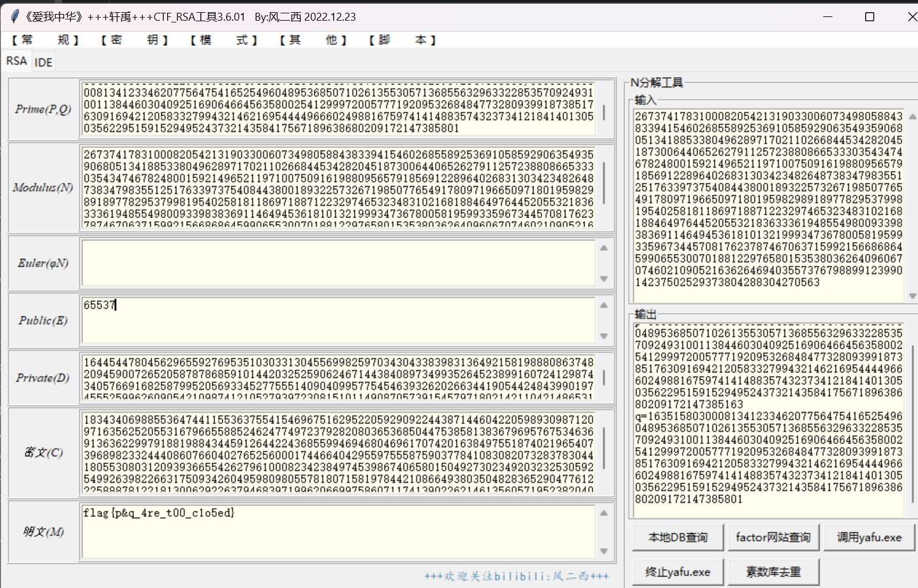Click the empty Euler(φN) field
Viewport: 918px width, 588px height.
pyautogui.click(x=338, y=263)
